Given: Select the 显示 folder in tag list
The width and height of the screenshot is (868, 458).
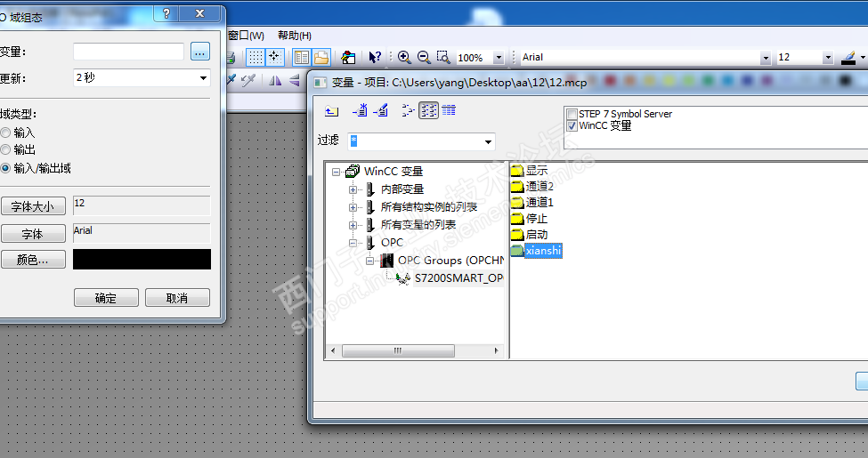Looking at the screenshot, I should coord(529,171).
